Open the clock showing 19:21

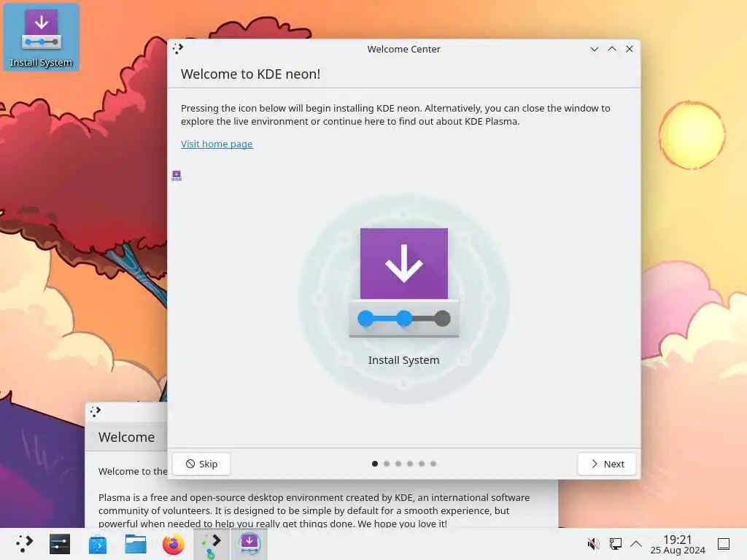(678, 544)
